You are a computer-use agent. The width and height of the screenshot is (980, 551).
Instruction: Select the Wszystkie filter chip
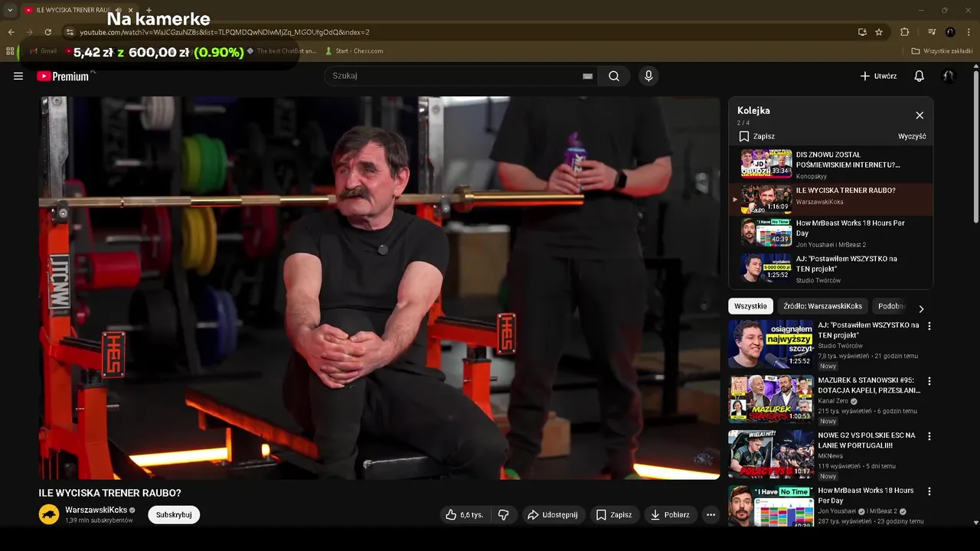pyautogui.click(x=750, y=306)
